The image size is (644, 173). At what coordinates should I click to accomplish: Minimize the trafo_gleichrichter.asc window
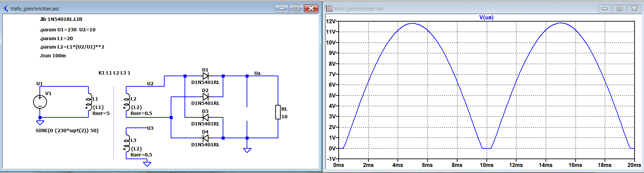(x=282, y=8)
